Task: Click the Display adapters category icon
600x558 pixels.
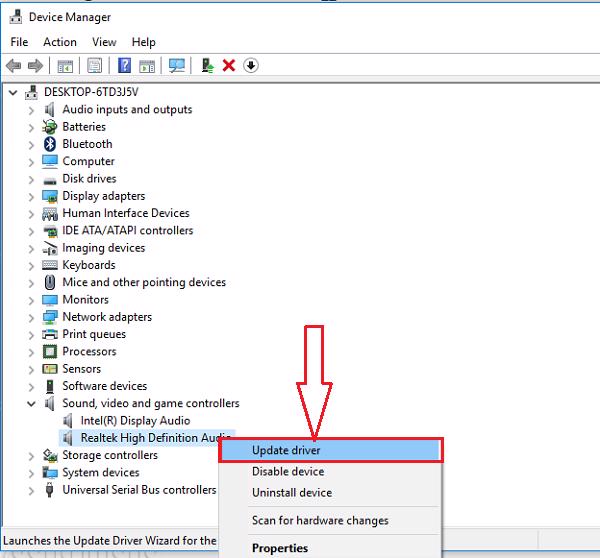Action: [x=50, y=196]
